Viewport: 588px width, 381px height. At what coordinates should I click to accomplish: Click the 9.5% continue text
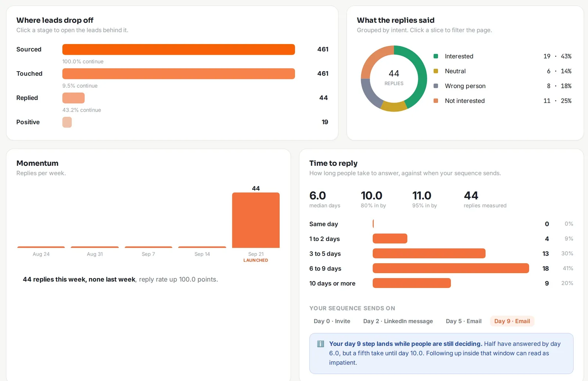coord(80,86)
